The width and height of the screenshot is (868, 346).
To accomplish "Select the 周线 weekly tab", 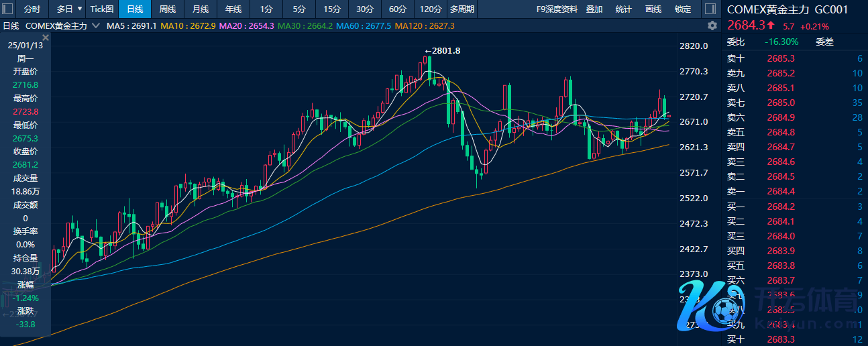I will [168, 9].
